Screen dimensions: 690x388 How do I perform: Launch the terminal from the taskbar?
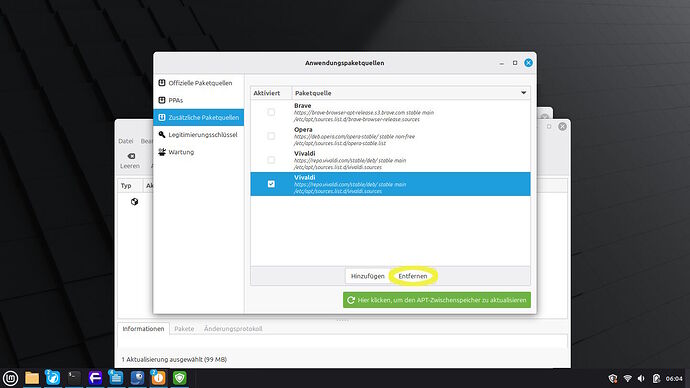[74, 377]
